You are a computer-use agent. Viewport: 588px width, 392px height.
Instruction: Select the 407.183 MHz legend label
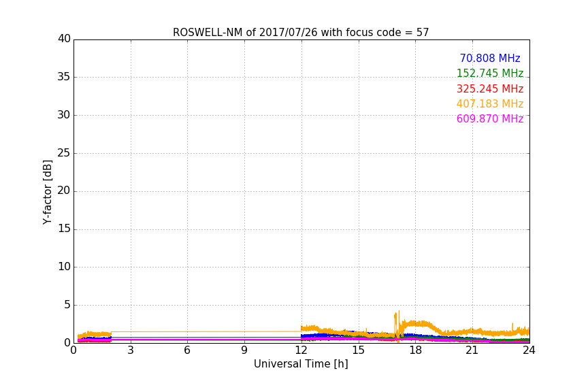tap(490, 104)
